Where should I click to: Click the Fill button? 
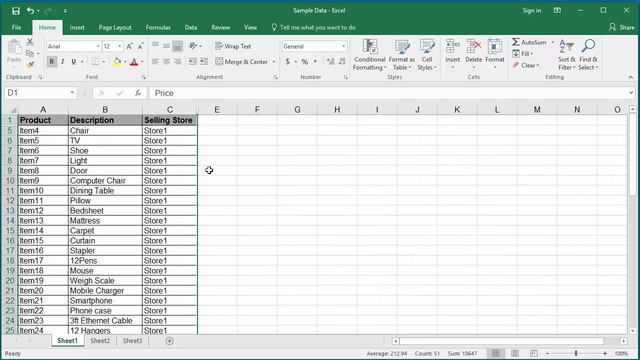pos(523,54)
